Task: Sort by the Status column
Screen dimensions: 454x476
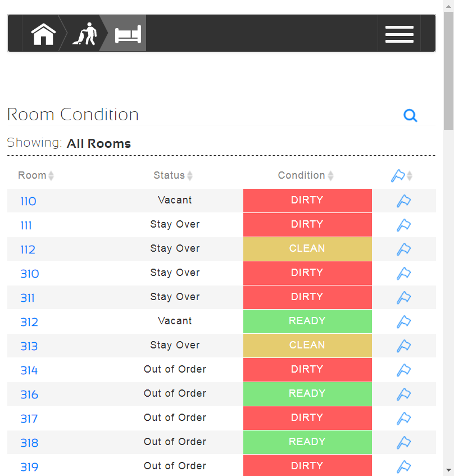Action: (x=173, y=175)
